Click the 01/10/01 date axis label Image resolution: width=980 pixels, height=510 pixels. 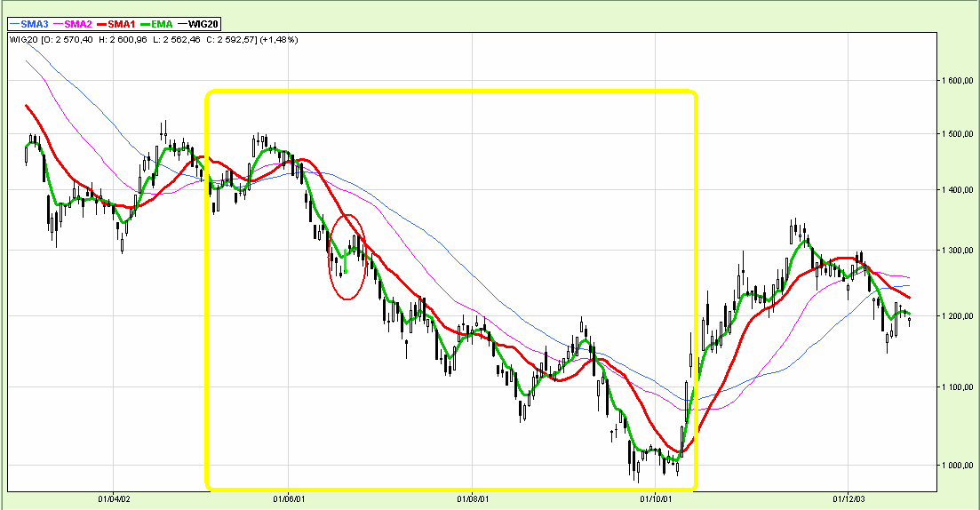tap(656, 499)
